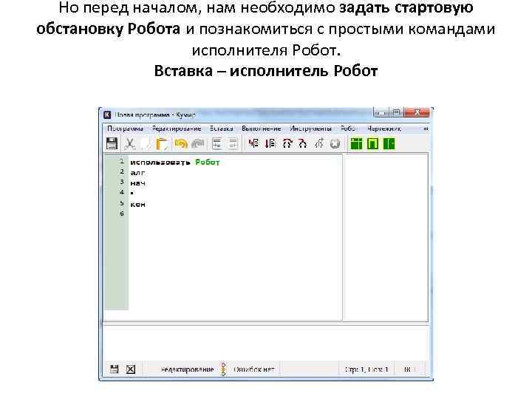
Task: Click the ВСТ mode status bar indicator
Action: [x=409, y=369]
